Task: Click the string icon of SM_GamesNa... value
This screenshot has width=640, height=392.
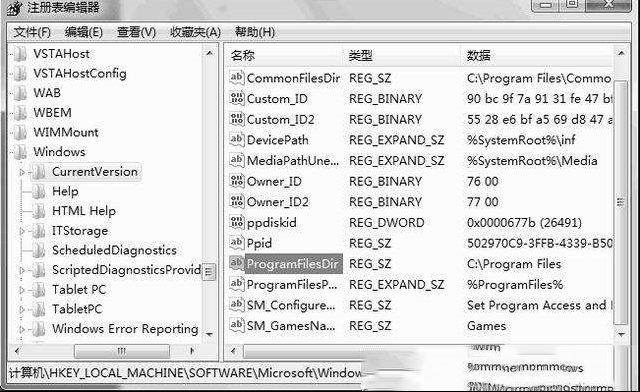Action: coord(237,325)
